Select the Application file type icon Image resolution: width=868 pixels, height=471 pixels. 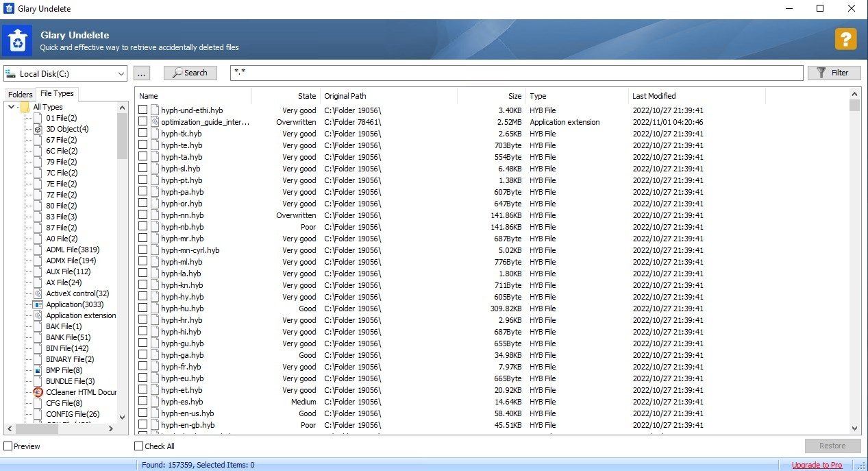pyautogui.click(x=38, y=304)
